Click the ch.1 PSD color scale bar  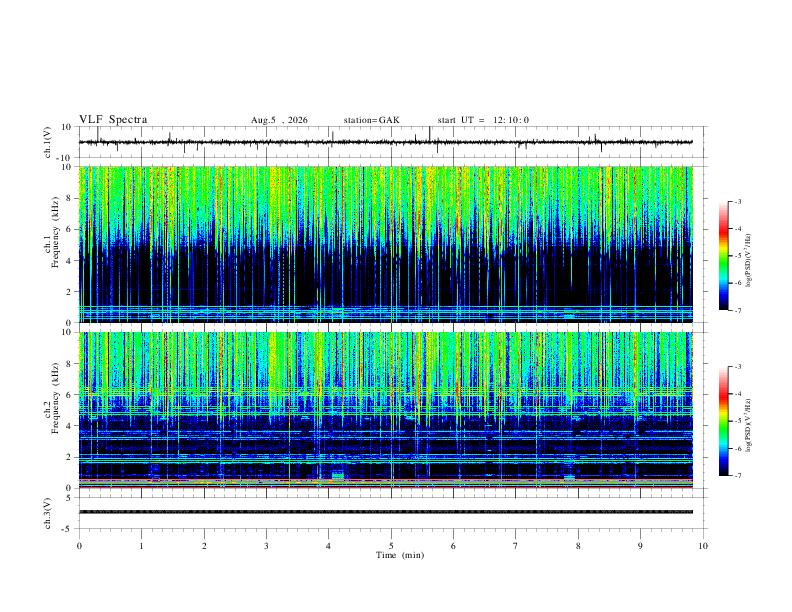(723, 256)
